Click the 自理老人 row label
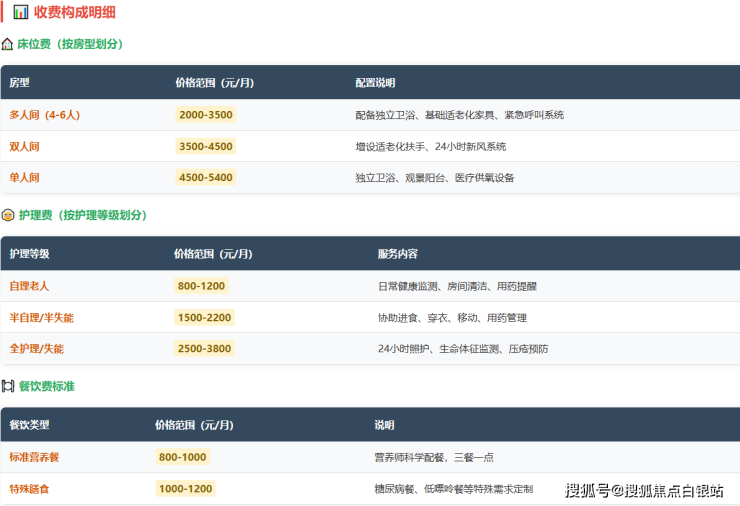 pyautogui.click(x=29, y=286)
